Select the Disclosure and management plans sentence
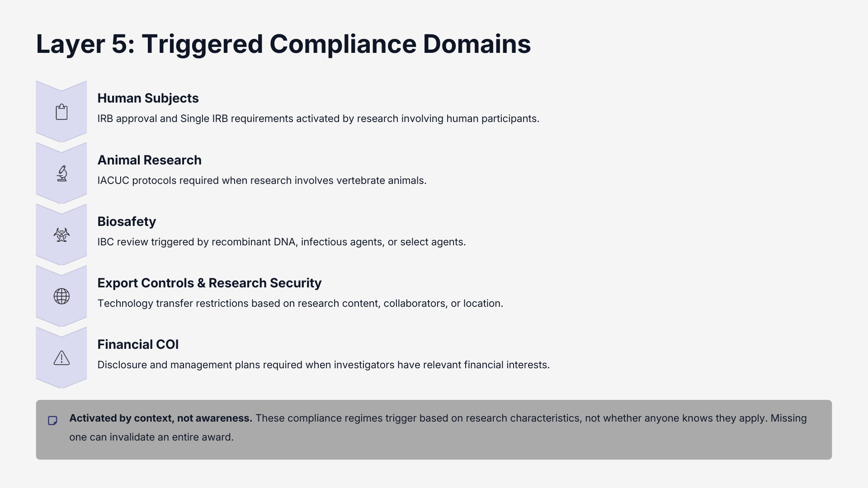This screenshot has width=868, height=488. tap(323, 365)
